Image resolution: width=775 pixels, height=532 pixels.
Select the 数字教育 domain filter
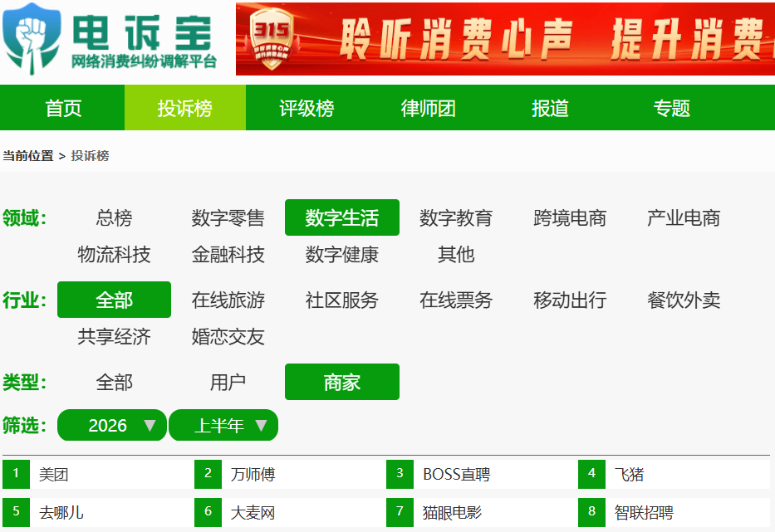[456, 217]
